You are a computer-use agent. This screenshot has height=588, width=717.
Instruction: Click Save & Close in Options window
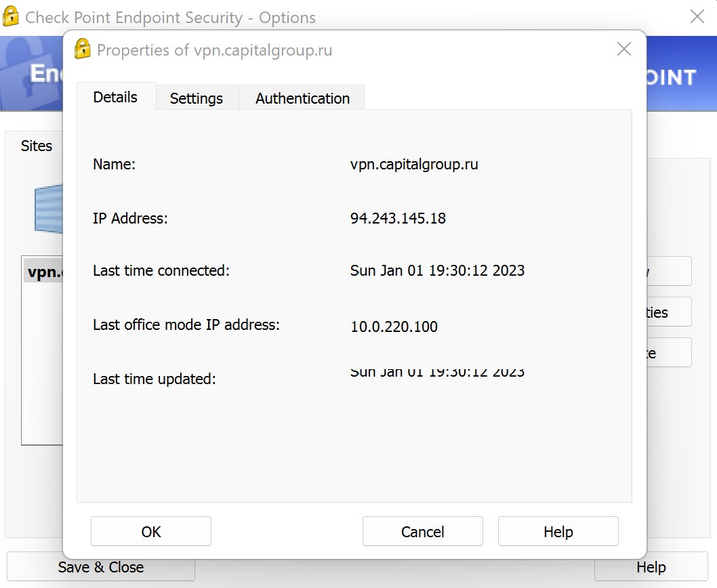[100, 567]
